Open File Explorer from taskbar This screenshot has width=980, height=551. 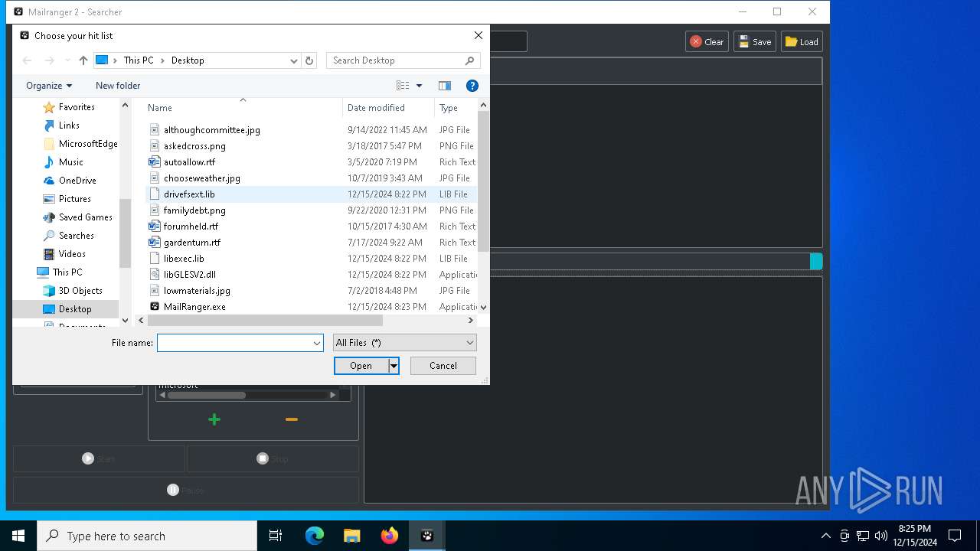(x=352, y=536)
